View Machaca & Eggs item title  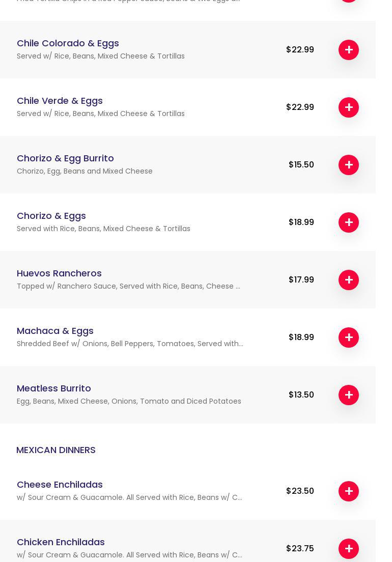(x=55, y=331)
